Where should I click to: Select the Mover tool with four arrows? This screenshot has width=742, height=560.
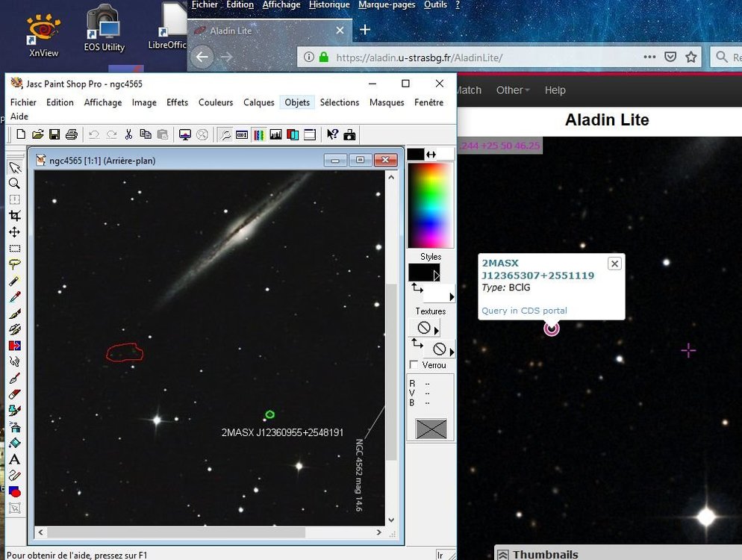tap(15, 232)
